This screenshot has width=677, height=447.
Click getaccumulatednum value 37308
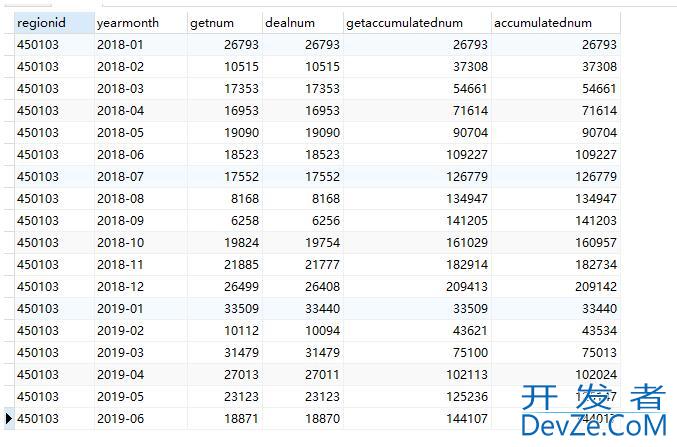(x=417, y=67)
